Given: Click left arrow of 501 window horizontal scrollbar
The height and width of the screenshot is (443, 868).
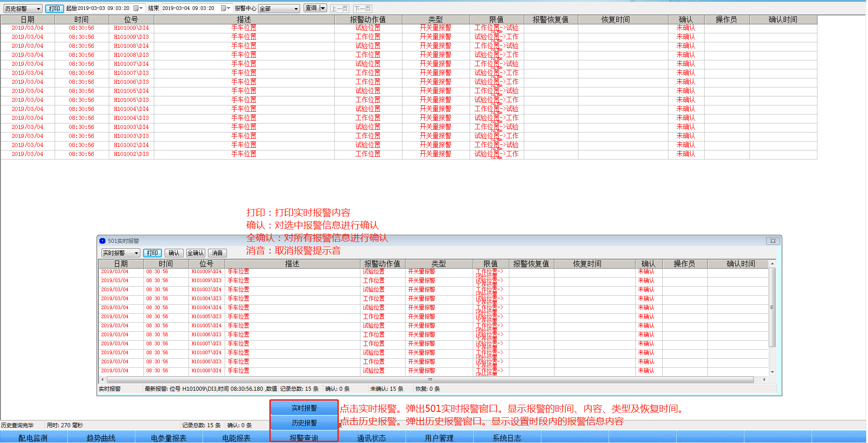Looking at the screenshot, I should tap(103, 380).
